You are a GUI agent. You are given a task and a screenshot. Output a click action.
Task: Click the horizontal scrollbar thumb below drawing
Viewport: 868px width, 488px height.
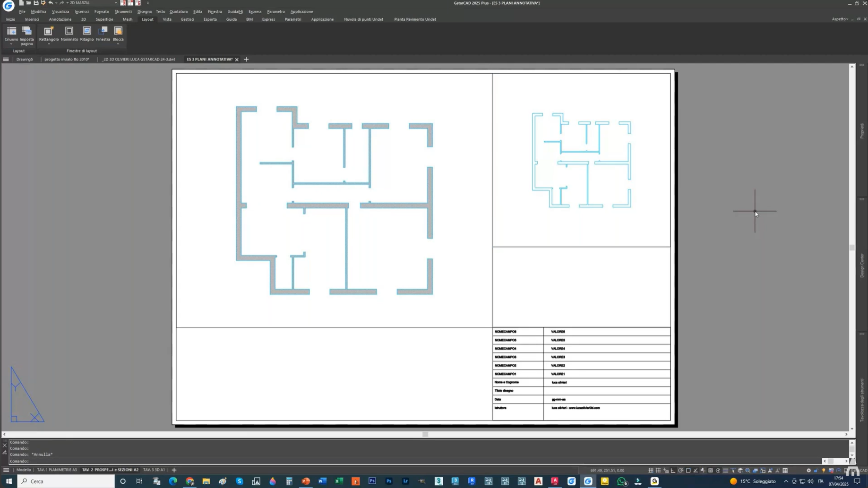click(425, 435)
